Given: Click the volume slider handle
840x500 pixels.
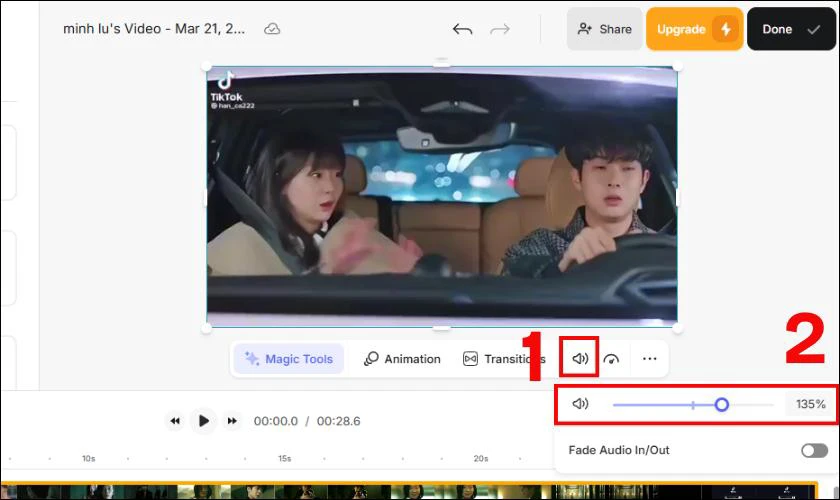Looking at the screenshot, I should 722,405.
